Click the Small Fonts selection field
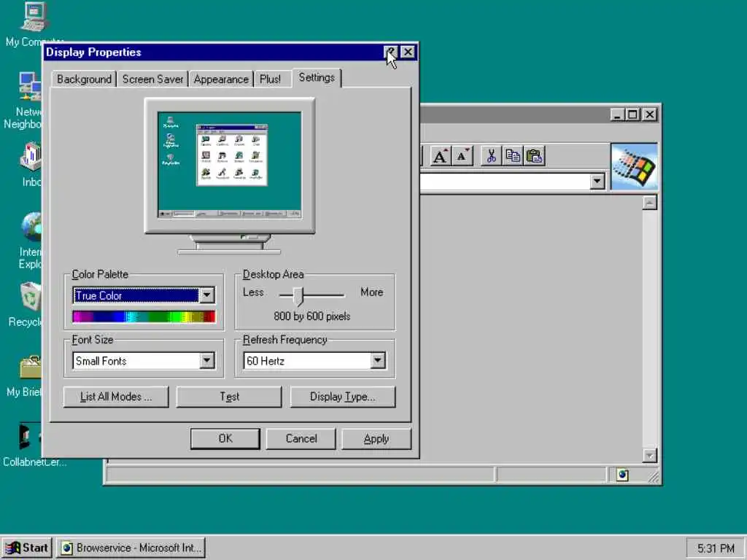This screenshot has height=560, width=747. click(136, 360)
